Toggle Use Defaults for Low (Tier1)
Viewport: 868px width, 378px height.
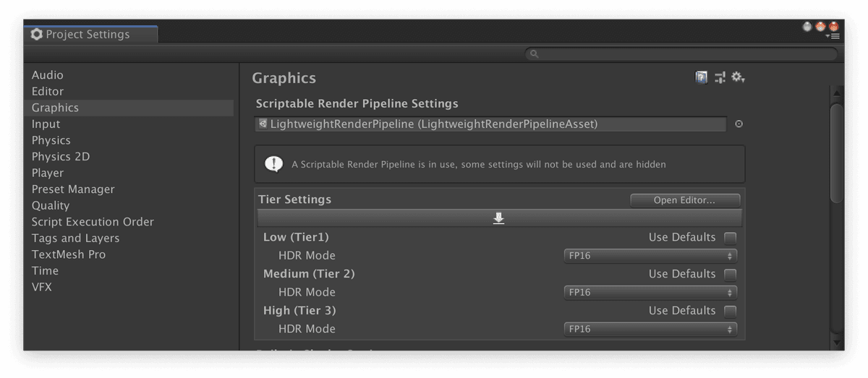[730, 238]
